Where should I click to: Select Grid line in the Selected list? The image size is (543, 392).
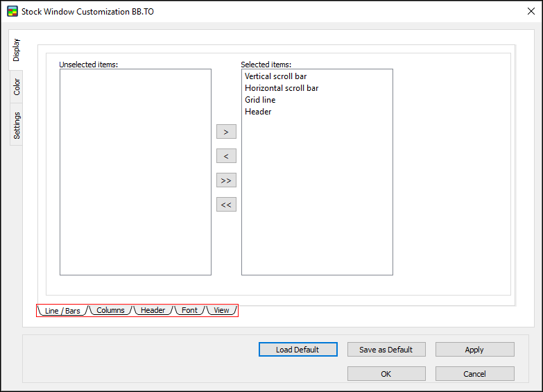tap(260, 100)
